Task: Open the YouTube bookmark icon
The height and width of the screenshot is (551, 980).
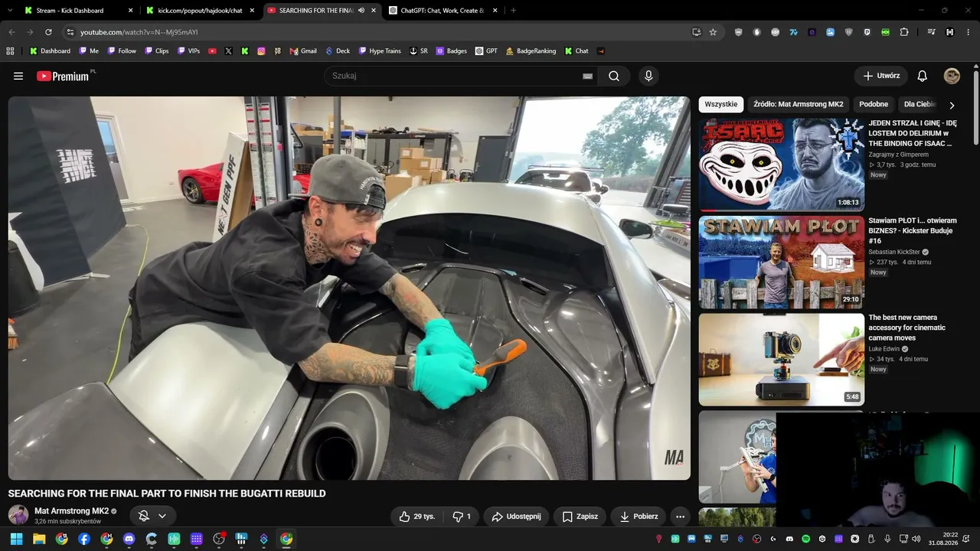Action: point(212,51)
